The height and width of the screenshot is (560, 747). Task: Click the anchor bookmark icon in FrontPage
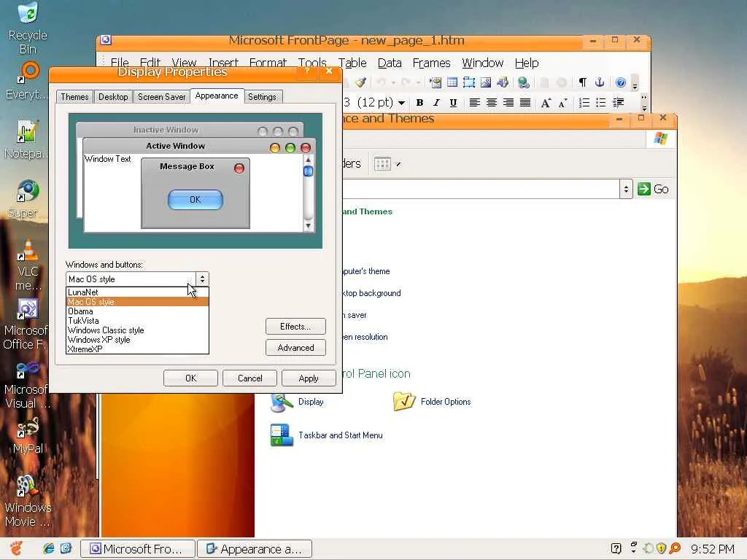tap(600, 82)
